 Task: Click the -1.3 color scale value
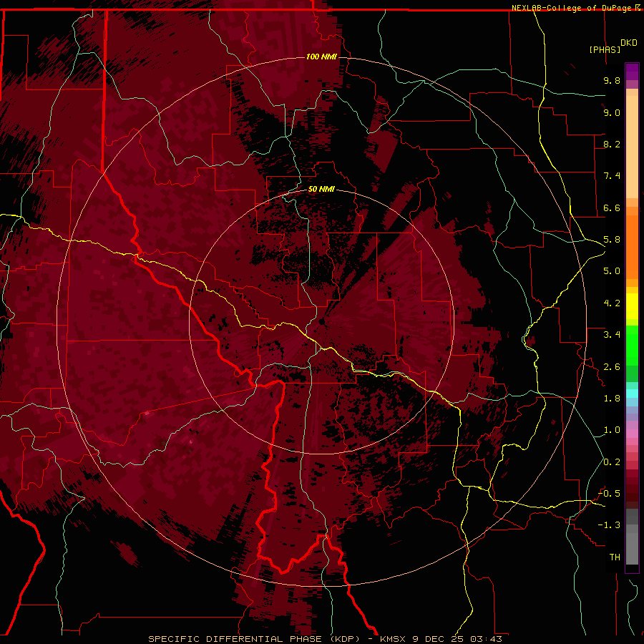coord(609,525)
